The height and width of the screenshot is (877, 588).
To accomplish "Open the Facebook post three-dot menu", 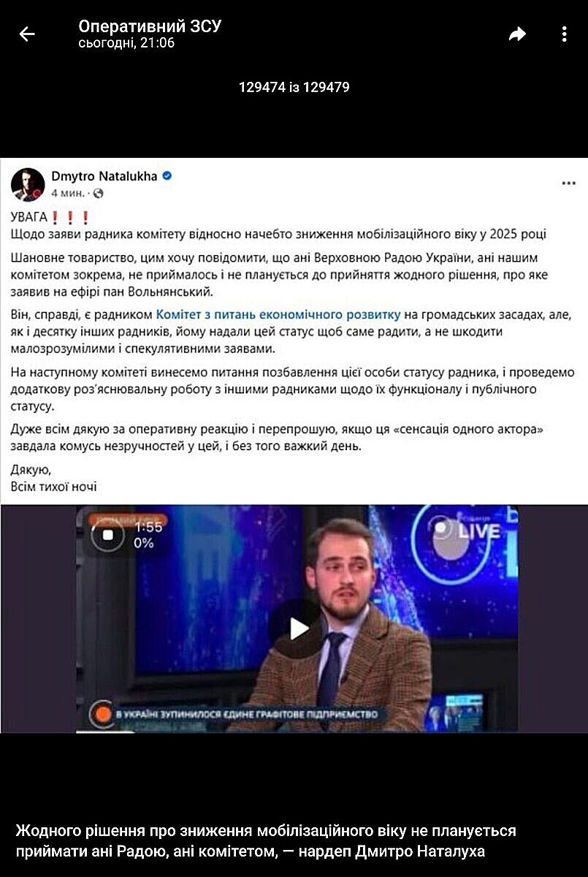I will [569, 183].
